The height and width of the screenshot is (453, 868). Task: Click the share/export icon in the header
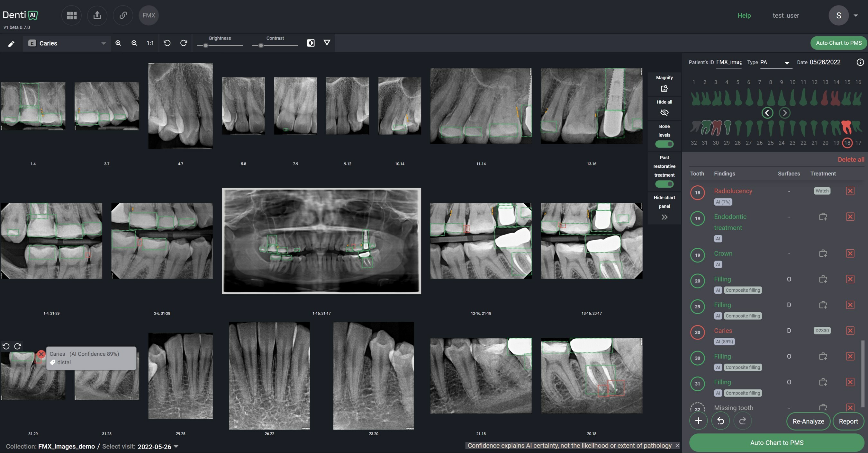click(x=97, y=15)
